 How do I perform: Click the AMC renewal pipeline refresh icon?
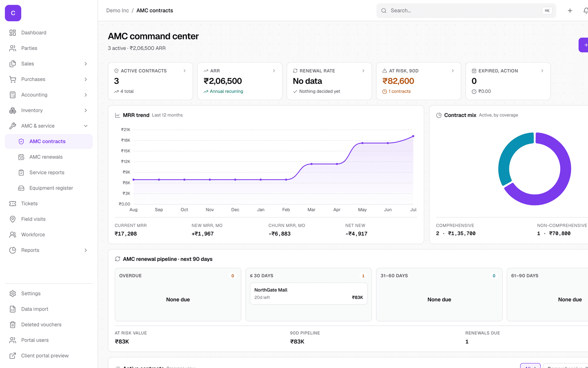(118, 259)
